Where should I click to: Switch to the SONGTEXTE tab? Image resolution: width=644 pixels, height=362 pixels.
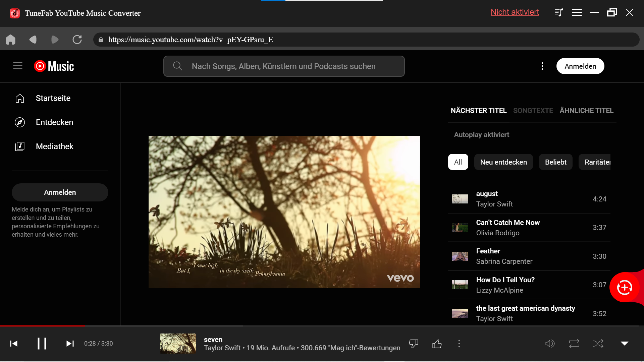(533, 111)
